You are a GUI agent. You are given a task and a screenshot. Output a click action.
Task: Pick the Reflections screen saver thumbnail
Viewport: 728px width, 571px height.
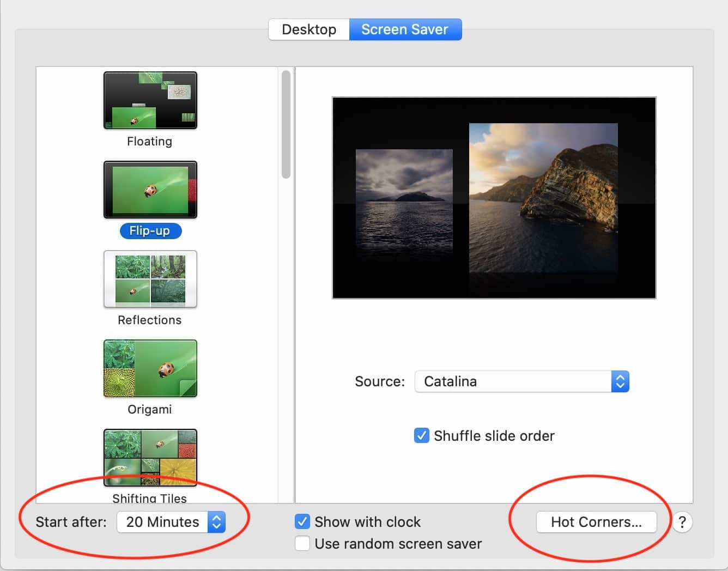(150, 279)
